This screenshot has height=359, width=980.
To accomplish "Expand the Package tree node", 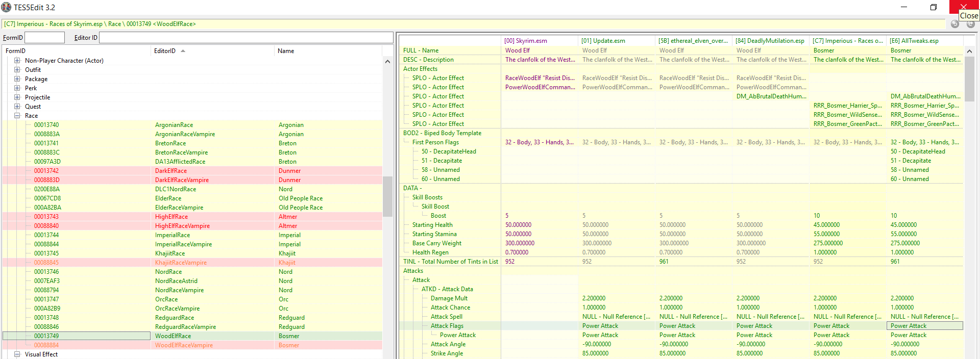I will [x=17, y=79].
